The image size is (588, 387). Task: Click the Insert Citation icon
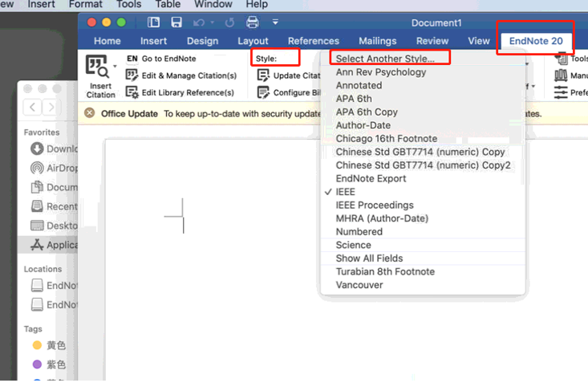(x=98, y=67)
